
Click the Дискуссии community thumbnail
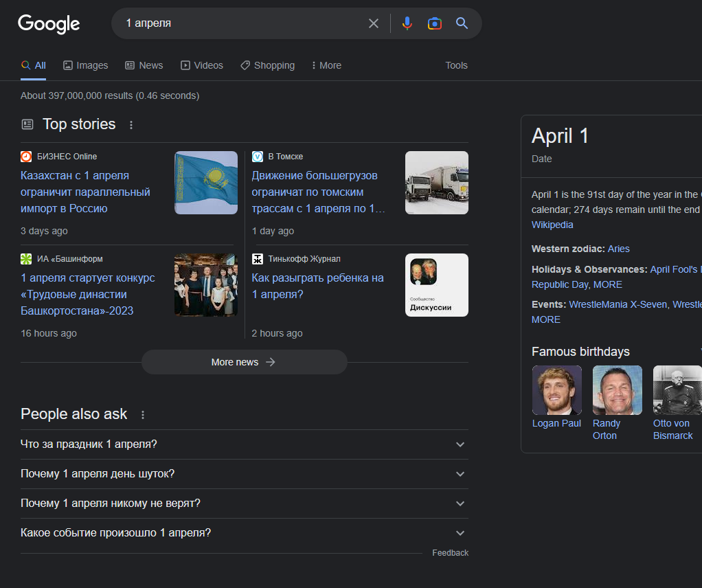(436, 285)
